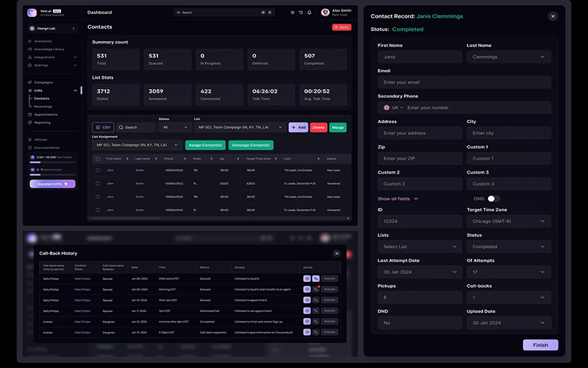588x368 pixels.
Task: Click the Assign Contact(s) button
Action: pyautogui.click(x=205, y=145)
